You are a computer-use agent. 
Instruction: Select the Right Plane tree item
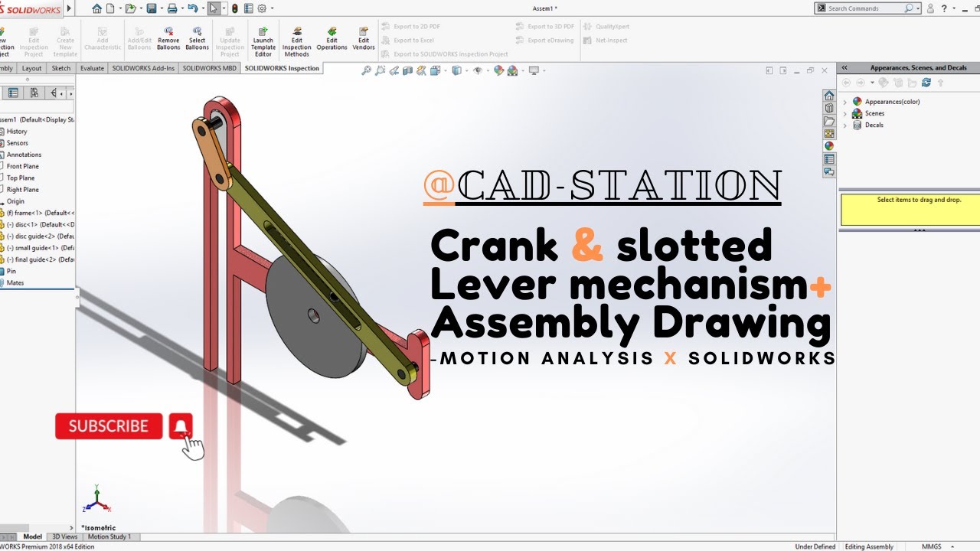click(22, 190)
